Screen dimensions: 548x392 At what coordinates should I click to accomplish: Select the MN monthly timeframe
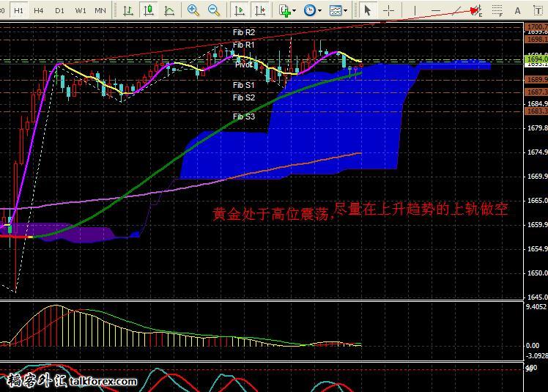coord(100,10)
